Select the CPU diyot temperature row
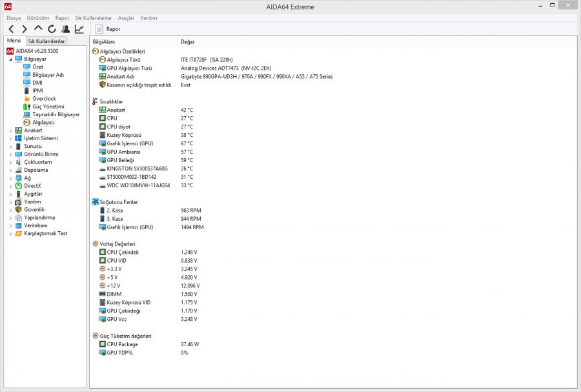The image size is (581, 392). 146,127
